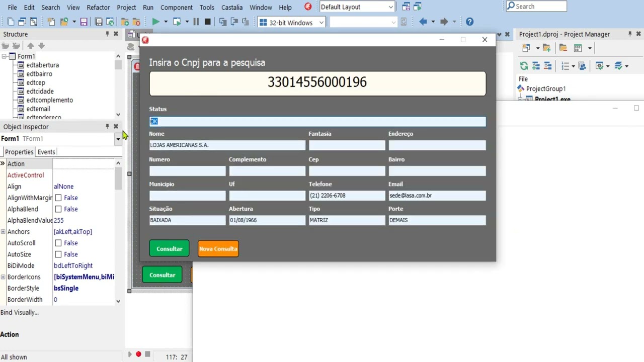Click the Email field with sede@lasa.com.br
The height and width of the screenshot is (362, 644).
click(x=437, y=196)
